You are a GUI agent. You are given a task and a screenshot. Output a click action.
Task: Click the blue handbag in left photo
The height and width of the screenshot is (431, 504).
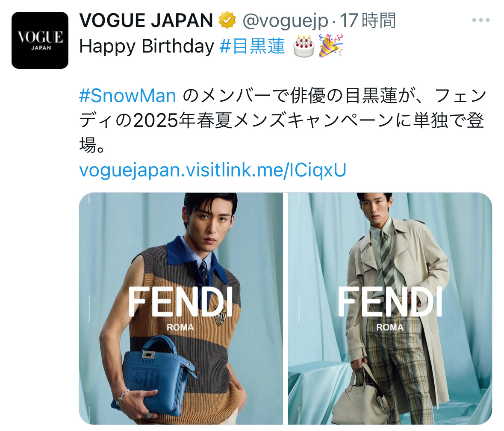click(x=153, y=376)
